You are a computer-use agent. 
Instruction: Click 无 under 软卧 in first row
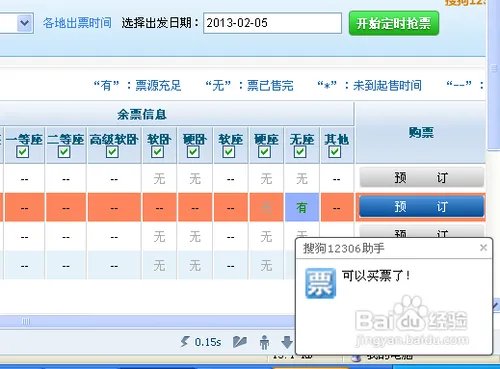pyautogui.click(x=159, y=179)
